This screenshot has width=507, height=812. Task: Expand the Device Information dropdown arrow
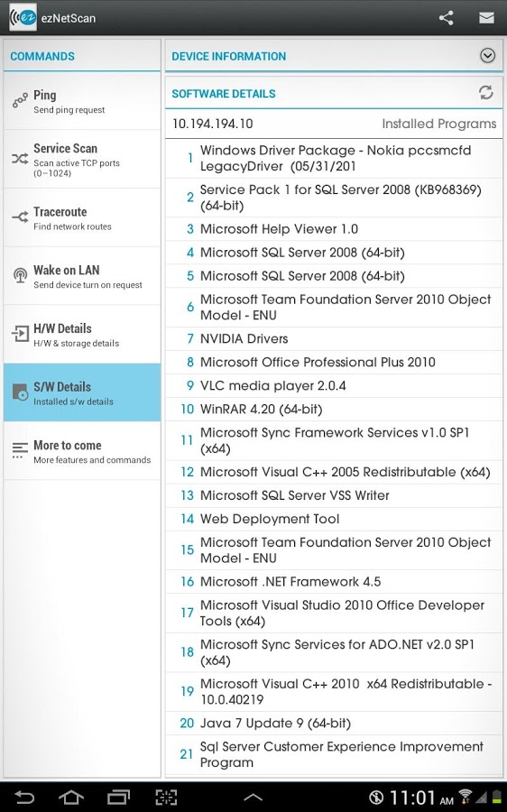point(487,55)
